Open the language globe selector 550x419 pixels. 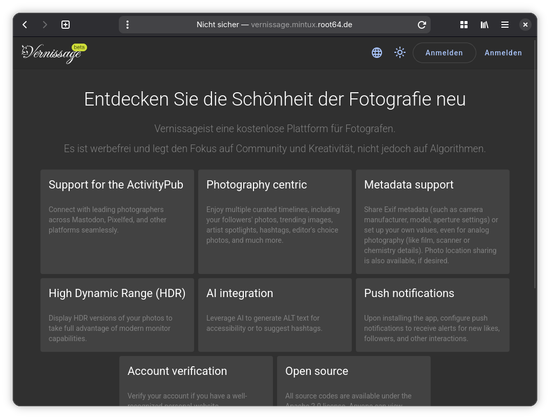pyautogui.click(x=377, y=53)
